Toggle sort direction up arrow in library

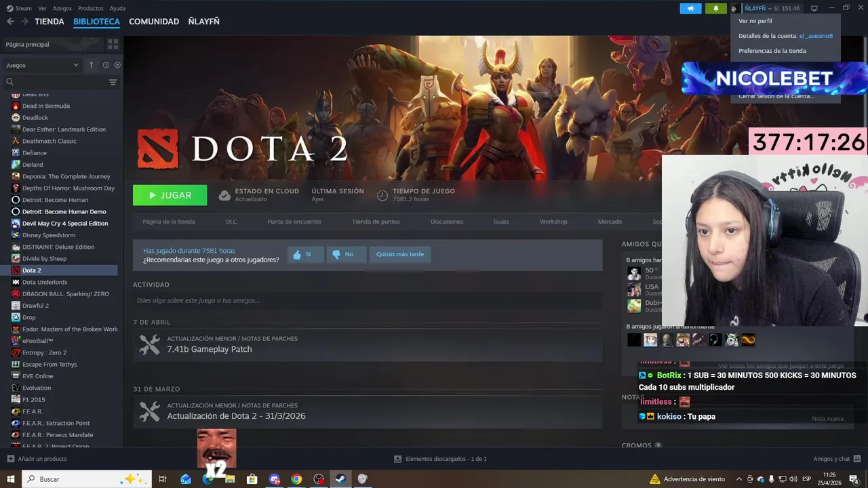(x=91, y=65)
